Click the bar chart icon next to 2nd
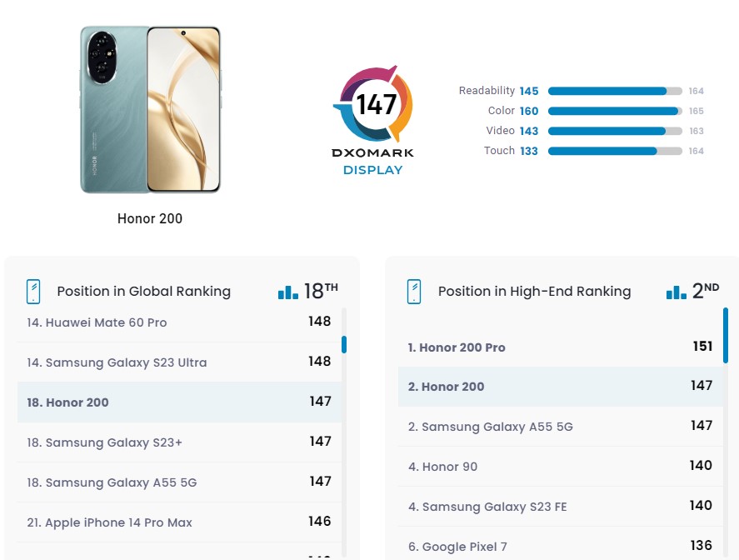Screen dimensions: 739x560 [x=676, y=292]
